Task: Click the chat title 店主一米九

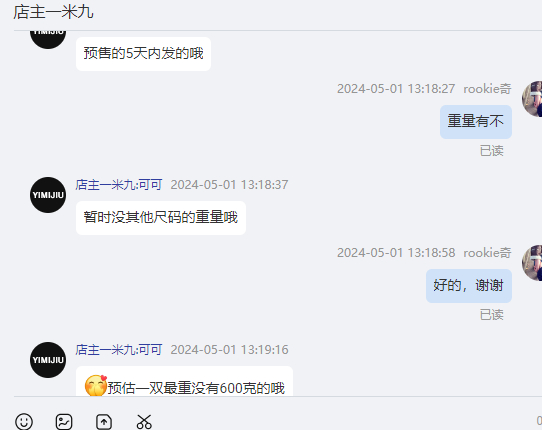Action: 53,12
